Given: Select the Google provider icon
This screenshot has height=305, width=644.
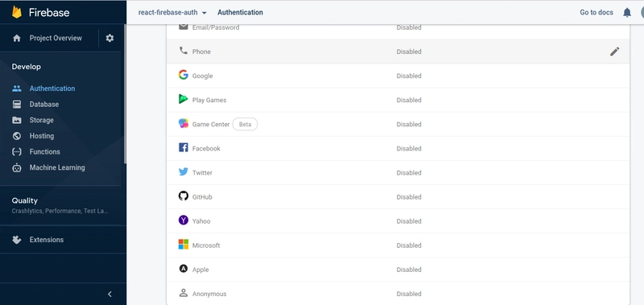Looking at the screenshot, I should pos(184,75).
